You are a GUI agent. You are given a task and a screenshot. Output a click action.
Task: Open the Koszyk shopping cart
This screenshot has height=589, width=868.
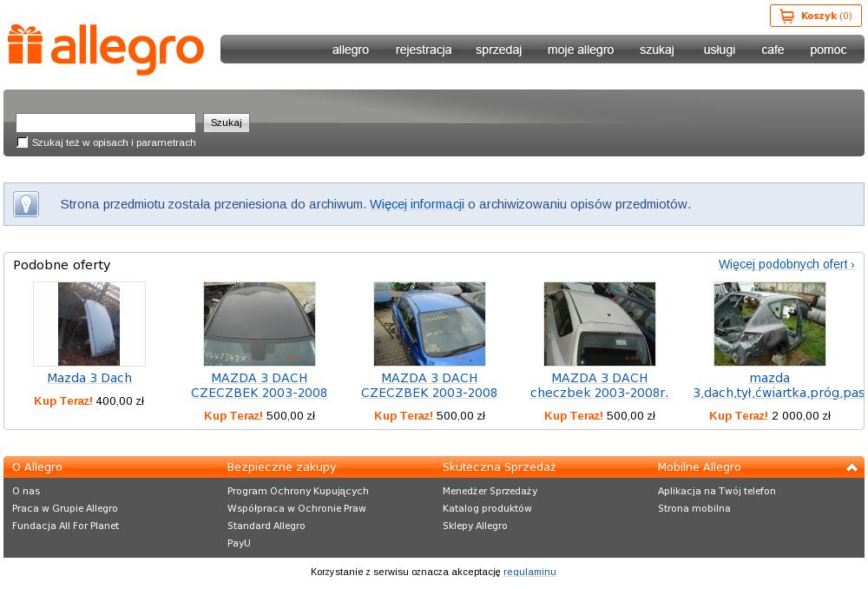[x=815, y=16]
